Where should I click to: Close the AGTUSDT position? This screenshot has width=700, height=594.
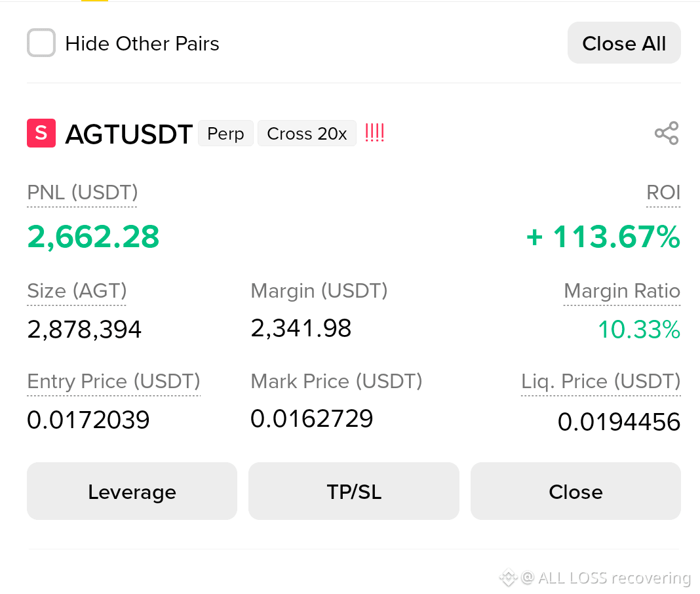(575, 491)
